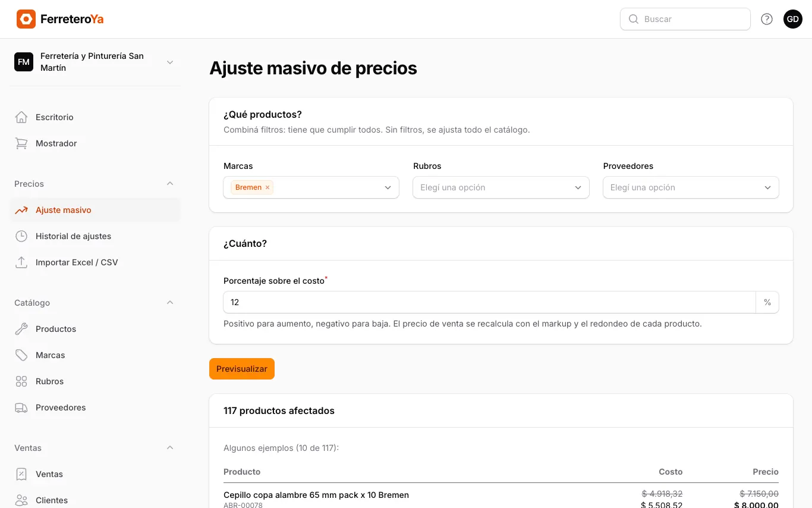Image resolution: width=812 pixels, height=508 pixels.
Task: Click the '117 productos afectados' heading
Action: [279, 411]
